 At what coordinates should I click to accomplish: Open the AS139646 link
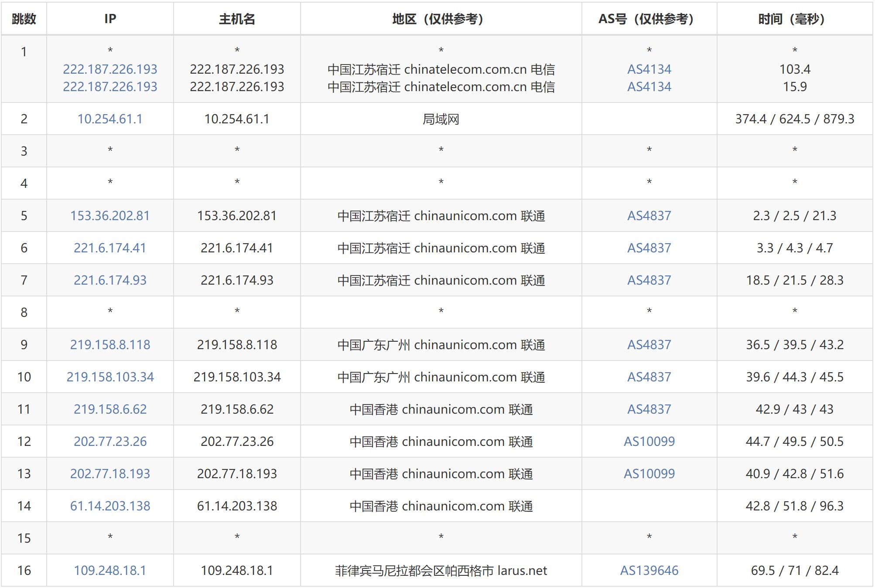pos(649,571)
